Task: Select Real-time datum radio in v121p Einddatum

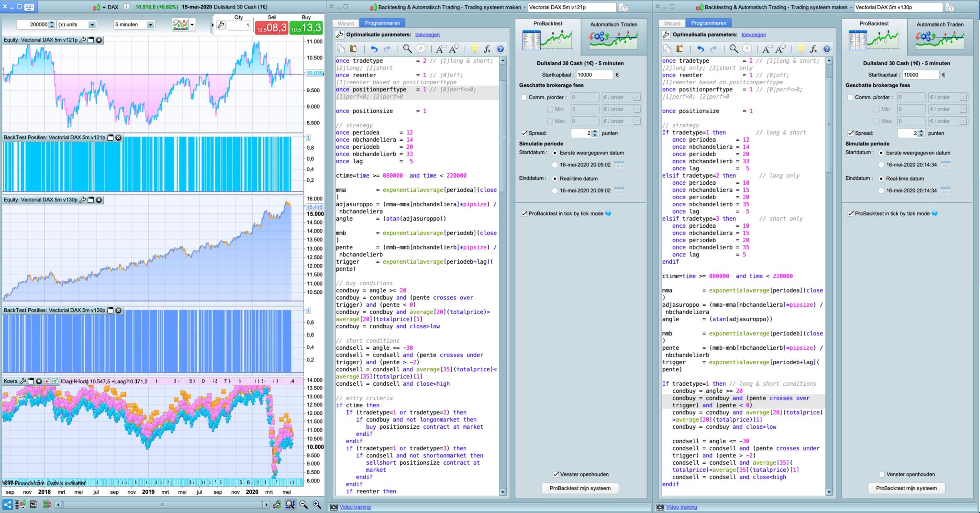Action: coord(555,178)
